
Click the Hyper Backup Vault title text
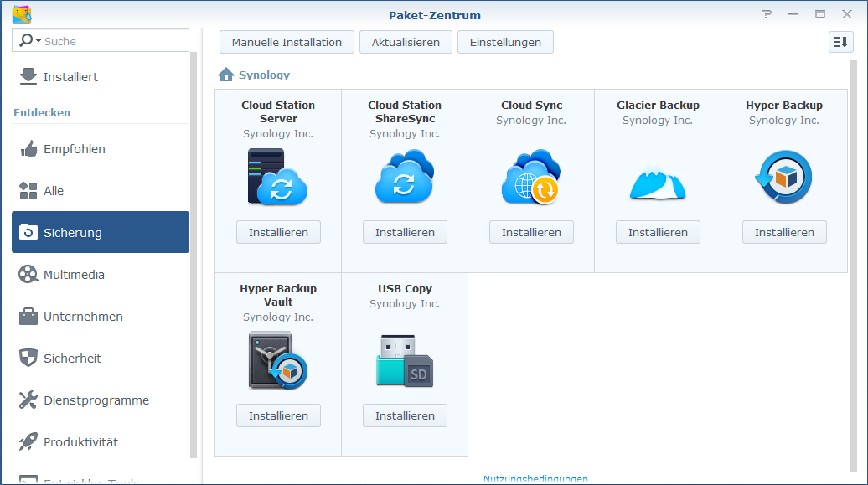(278, 295)
